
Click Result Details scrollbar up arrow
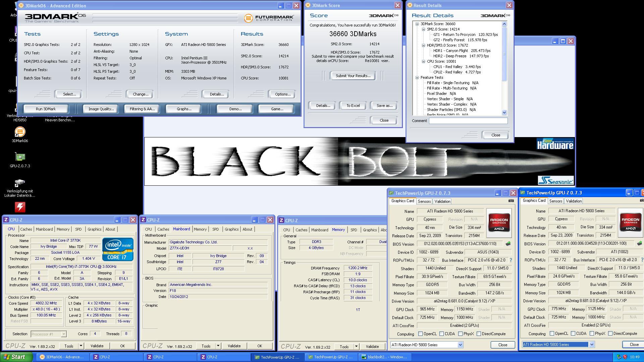(504, 24)
